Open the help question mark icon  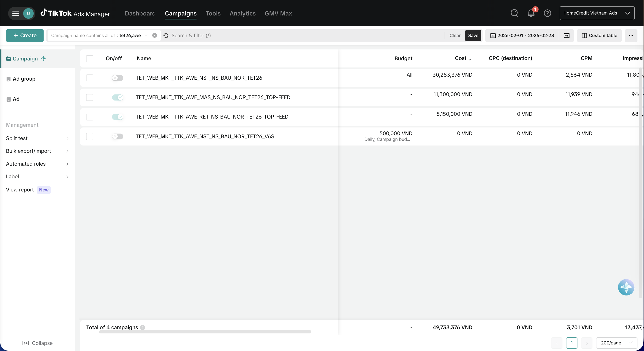[547, 13]
